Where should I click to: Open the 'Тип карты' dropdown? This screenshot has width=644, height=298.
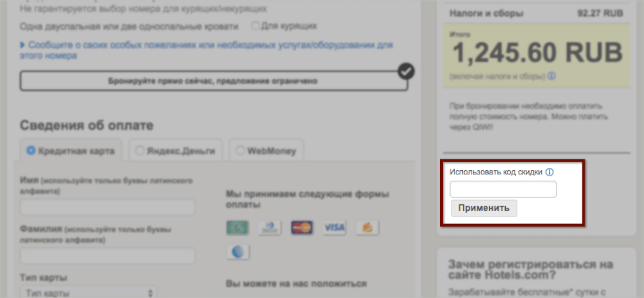tap(89, 293)
